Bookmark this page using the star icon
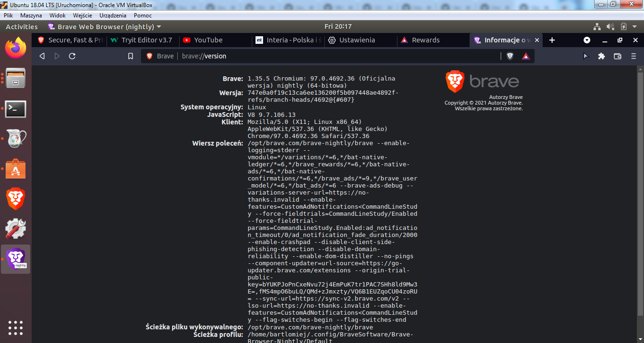Viewport: 644px width, 343px height. tap(130, 56)
